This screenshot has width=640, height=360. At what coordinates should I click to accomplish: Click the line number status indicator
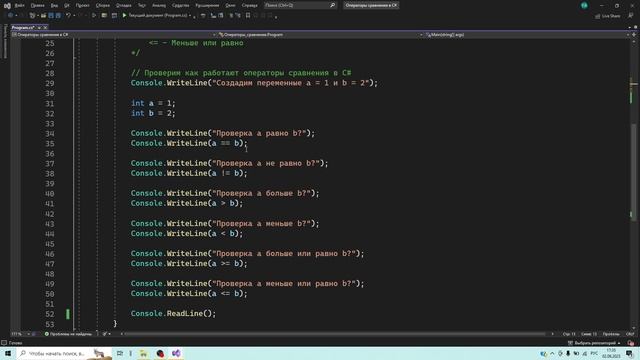(x=569, y=334)
